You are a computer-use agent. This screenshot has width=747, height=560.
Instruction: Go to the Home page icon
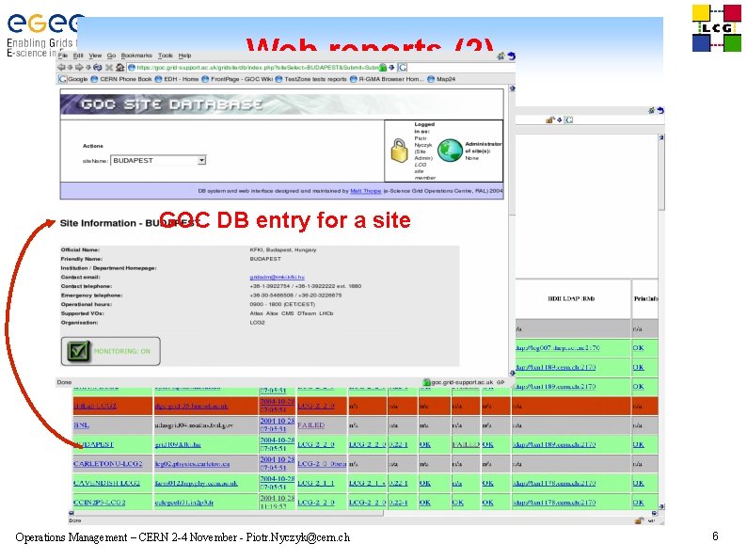[120, 67]
